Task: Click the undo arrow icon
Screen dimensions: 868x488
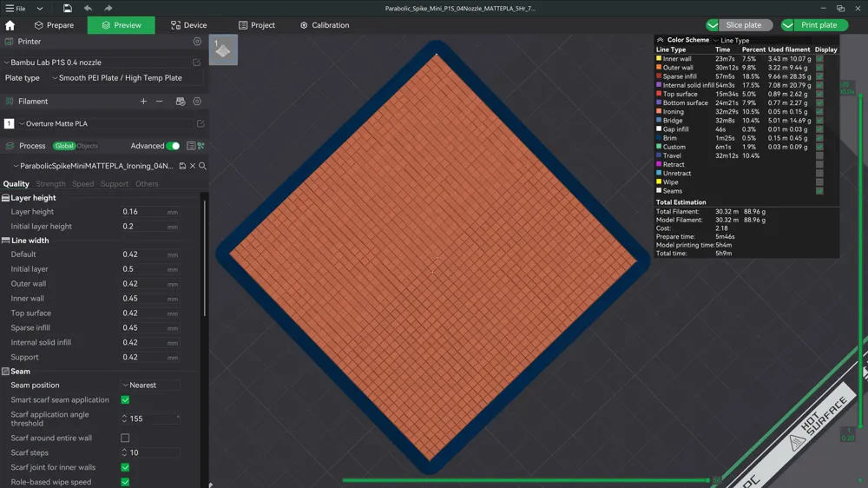Action: 88,9
